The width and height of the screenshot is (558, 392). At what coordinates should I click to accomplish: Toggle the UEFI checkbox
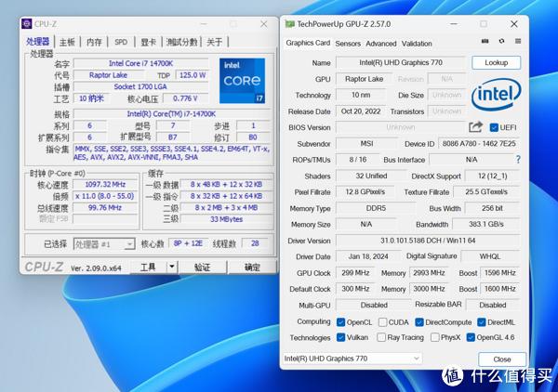coord(494,127)
